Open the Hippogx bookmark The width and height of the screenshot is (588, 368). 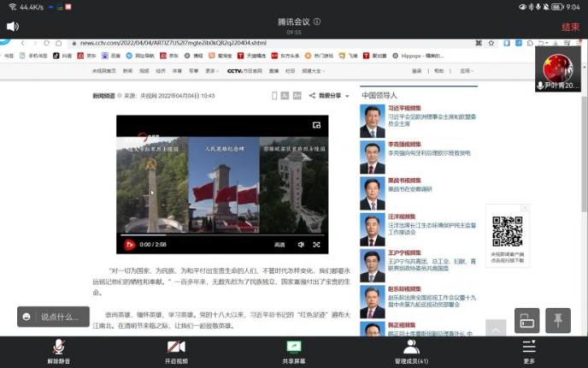418,56
